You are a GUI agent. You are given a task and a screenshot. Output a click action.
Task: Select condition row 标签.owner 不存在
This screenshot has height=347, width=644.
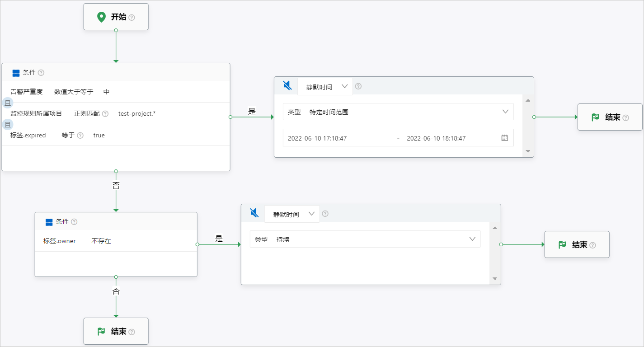[116, 241]
